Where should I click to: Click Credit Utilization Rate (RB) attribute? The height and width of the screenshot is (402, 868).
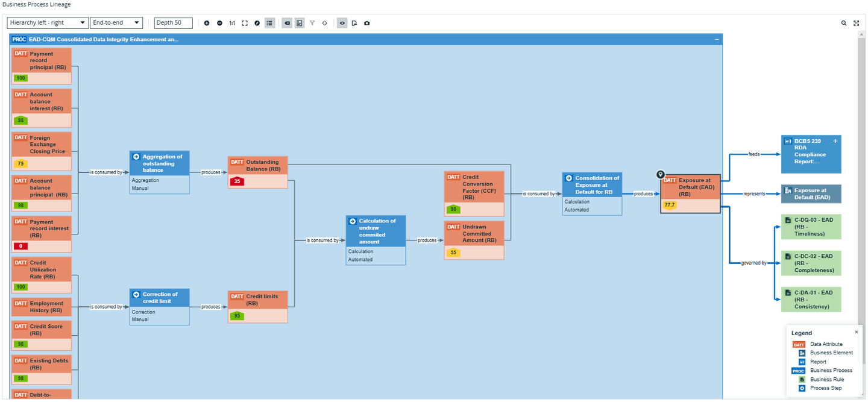[x=42, y=275]
